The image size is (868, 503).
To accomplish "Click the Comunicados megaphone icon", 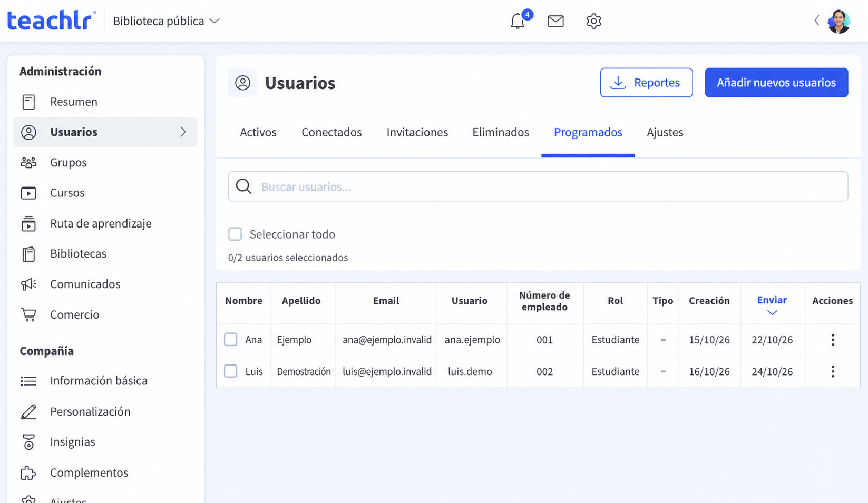I will coord(28,284).
